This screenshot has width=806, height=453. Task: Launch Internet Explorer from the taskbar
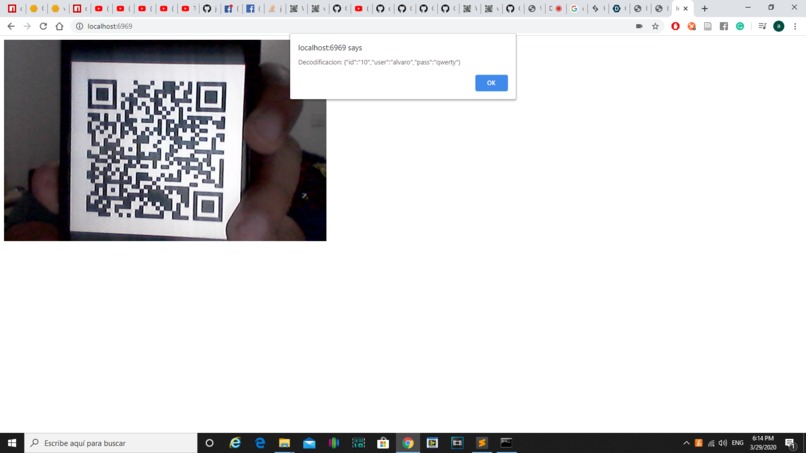click(x=235, y=443)
